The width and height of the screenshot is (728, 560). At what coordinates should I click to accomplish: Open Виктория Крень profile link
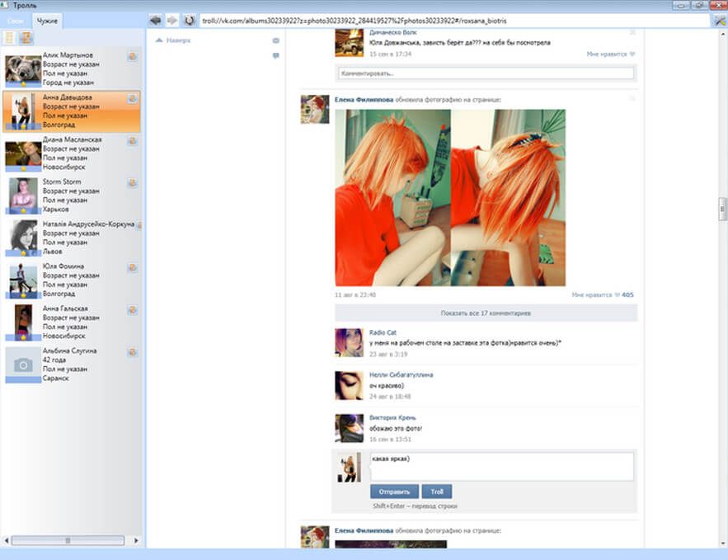tap(392, 417)
